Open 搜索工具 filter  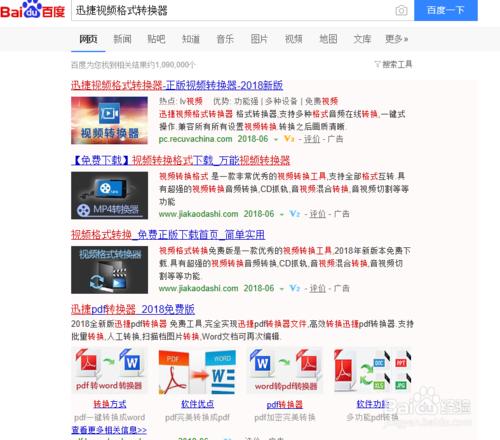point(393,64)
